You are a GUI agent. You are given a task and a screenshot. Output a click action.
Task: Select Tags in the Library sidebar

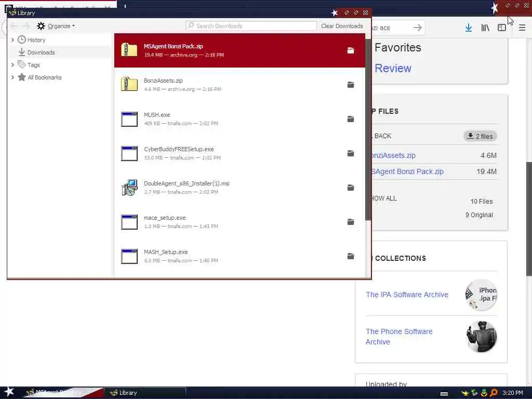coord(33,65)
